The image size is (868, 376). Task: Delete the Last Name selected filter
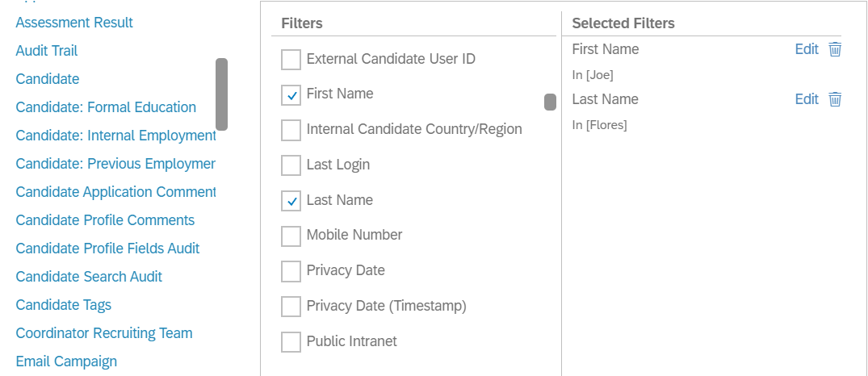[x=835, y=99]
